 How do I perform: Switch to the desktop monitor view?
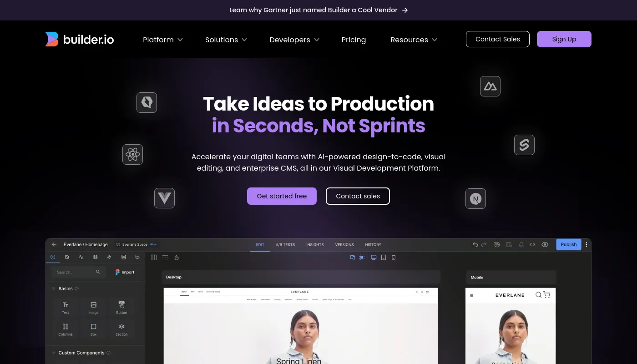374,258
